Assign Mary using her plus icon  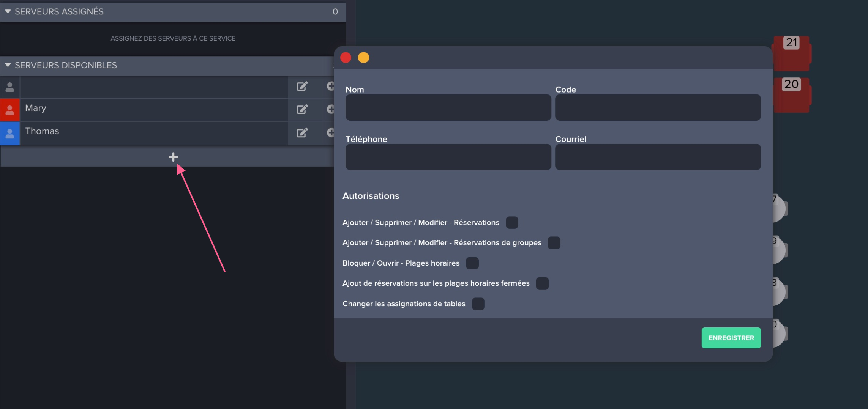point(330,110)
